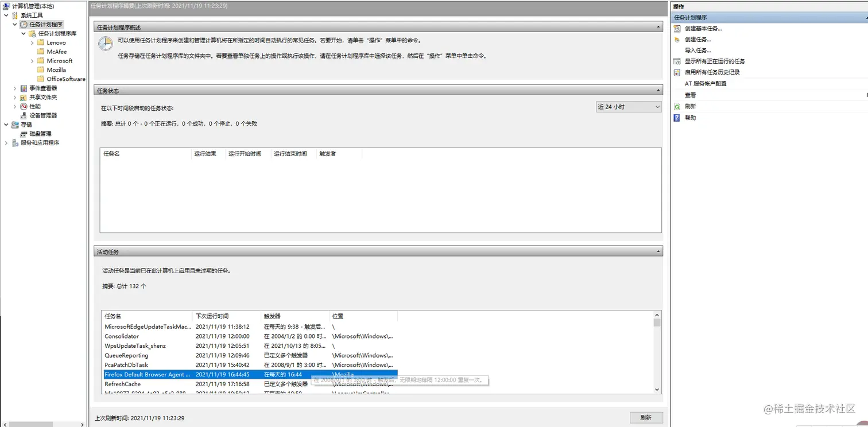Expand the Lenovo folder node
Viewport: 868px width, 427px height.
click(32, 42)
